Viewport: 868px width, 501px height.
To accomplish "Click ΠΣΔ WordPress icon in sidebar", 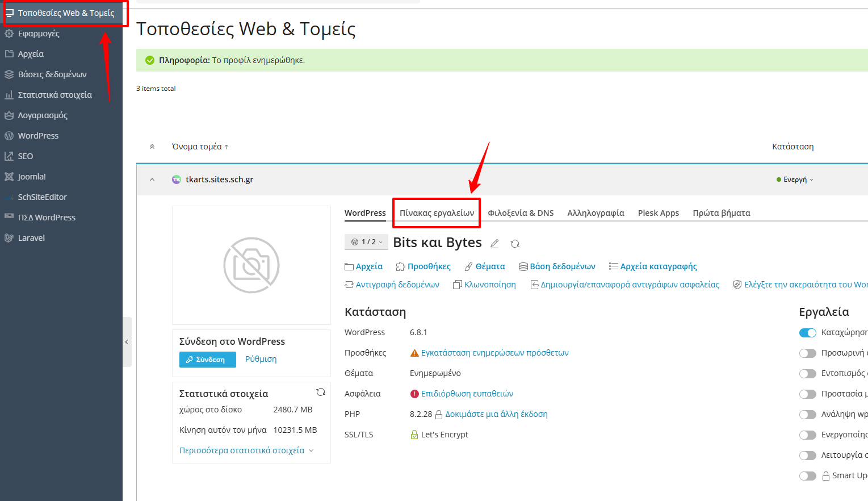I will [9, 216].
